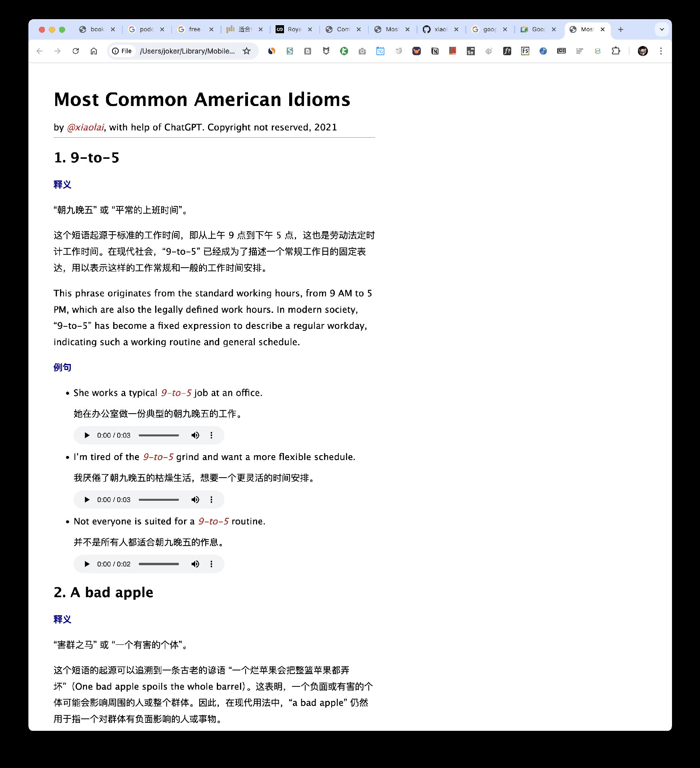This screenshot has height=768, width=700.
Task: Open Chrome three-dot menu
Action: pyautogui.click(x=661, y=51)
